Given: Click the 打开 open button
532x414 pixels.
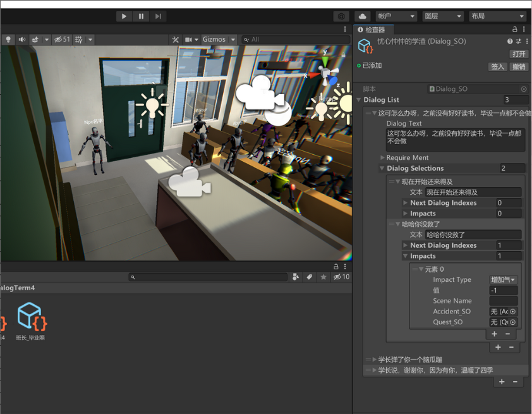Looking at the screenshot, I should (x=519, y=54).
